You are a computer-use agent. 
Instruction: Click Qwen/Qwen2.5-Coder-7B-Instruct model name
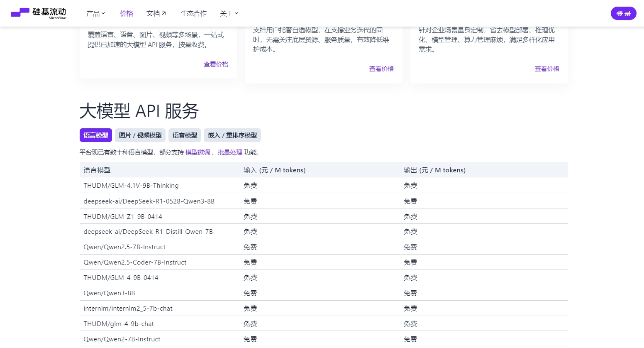tap(135, 262)
